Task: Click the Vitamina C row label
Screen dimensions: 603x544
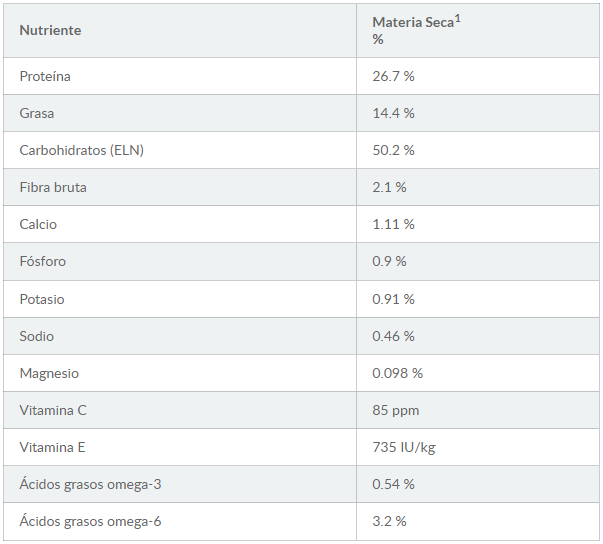Action: pos(53,410)
